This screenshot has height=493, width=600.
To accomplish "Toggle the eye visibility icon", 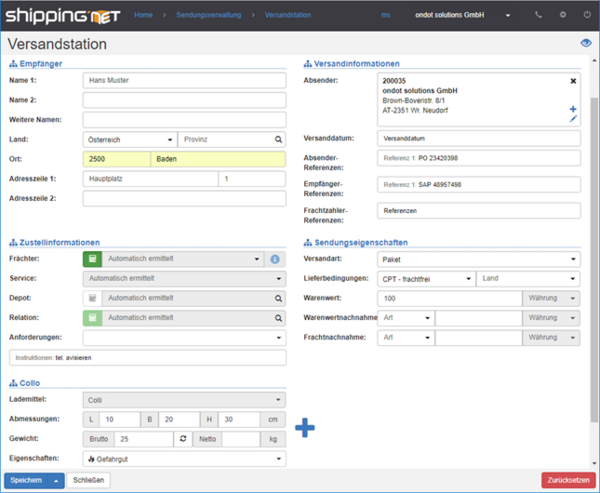I will click(586, 43).
